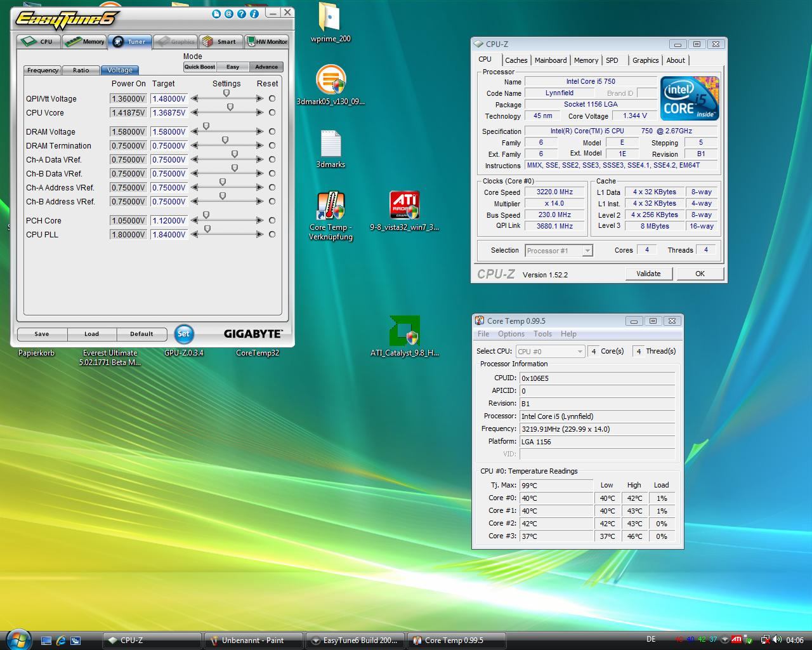Click the safely remove hardware tray icon

[749, 640]
